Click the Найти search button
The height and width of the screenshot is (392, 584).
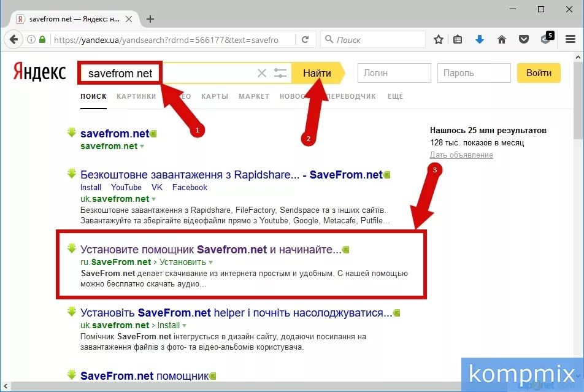pos(317,73)
